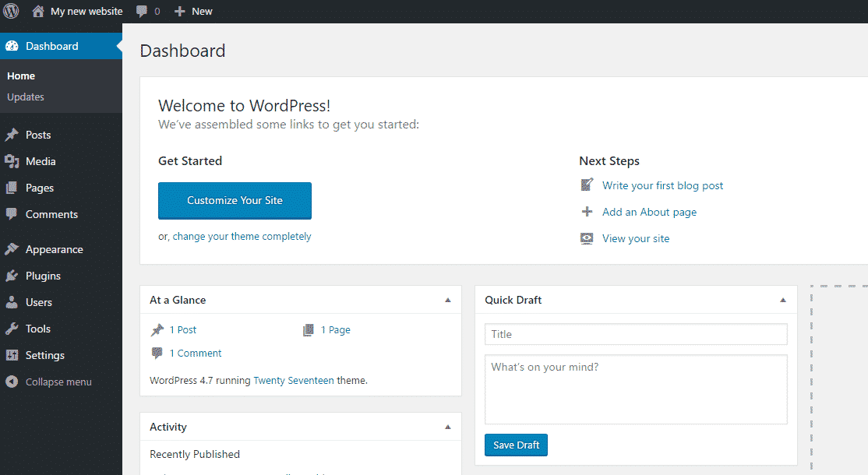This screenshot has height=475, width=868.
Task: Click the Collapse menu arrow icon
Action: click(12, 382)
